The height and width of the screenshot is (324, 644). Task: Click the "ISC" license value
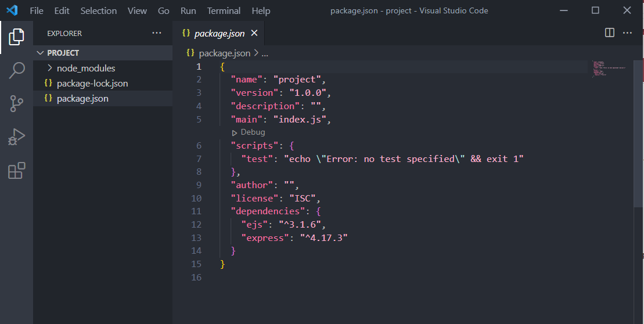(x=303, y=199)
